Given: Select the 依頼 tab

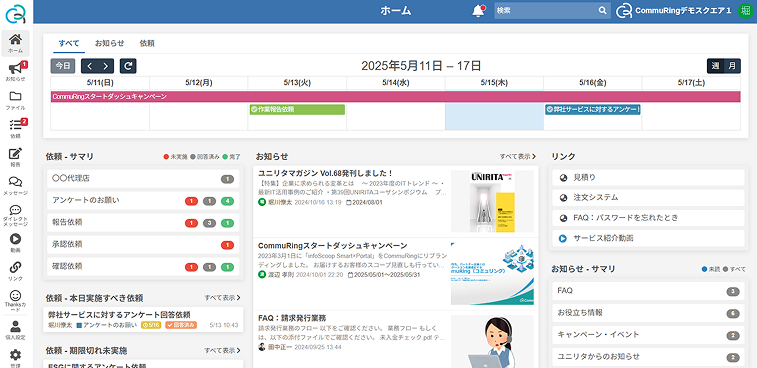Looking at the screenshot, I should click(147, 43).
